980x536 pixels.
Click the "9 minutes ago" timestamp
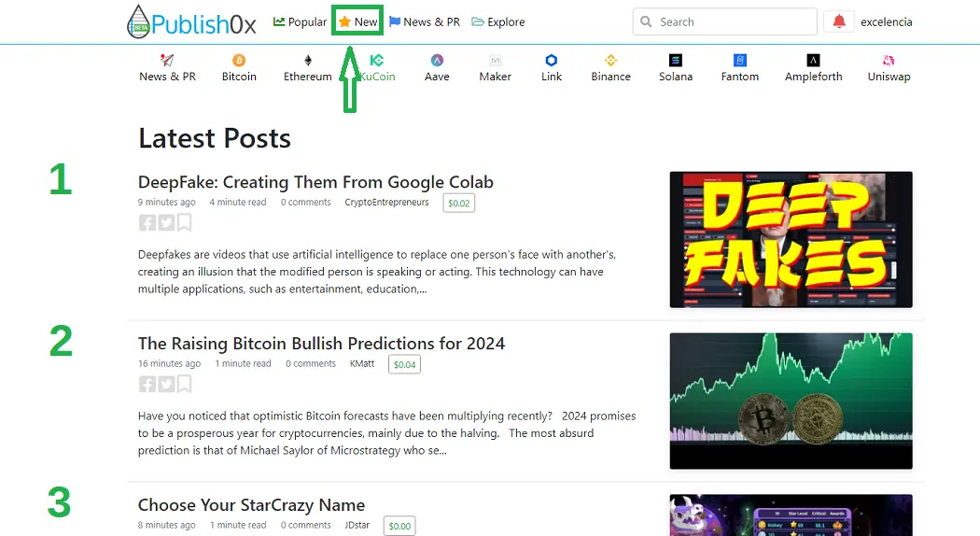[x=166, y=202]
